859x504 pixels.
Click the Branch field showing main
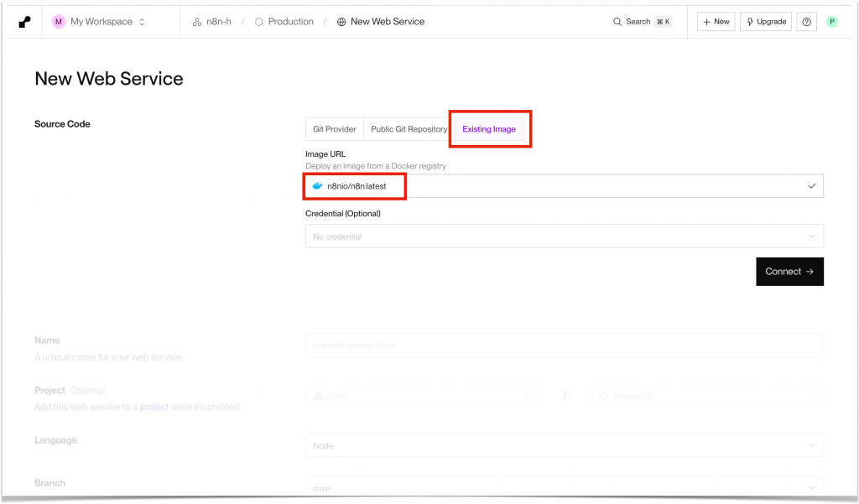point(565,486)
